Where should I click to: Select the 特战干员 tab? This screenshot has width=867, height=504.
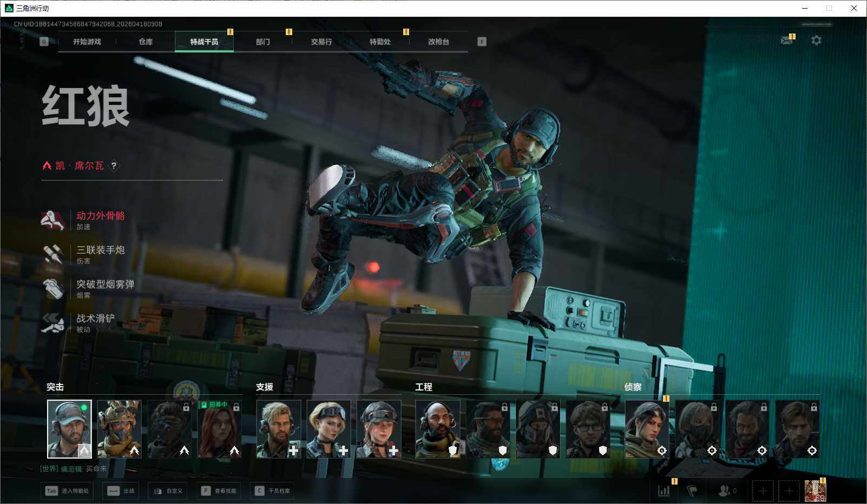tap(204, 42)
